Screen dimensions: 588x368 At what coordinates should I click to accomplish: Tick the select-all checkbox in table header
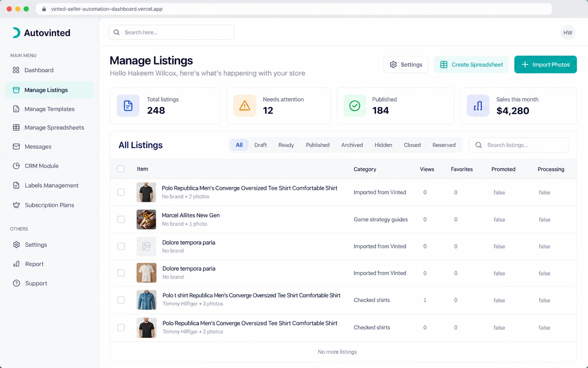[x=120, y=169]
